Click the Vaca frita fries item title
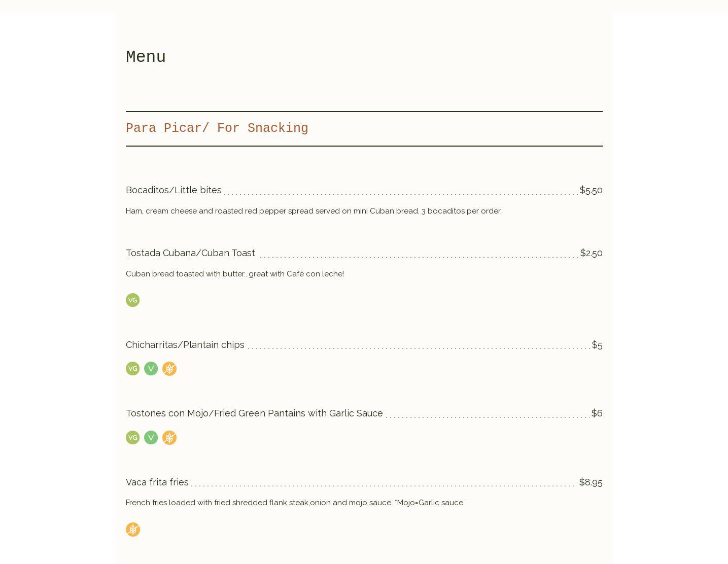This screenshot has width=728, height=564. tap(157, 482)
